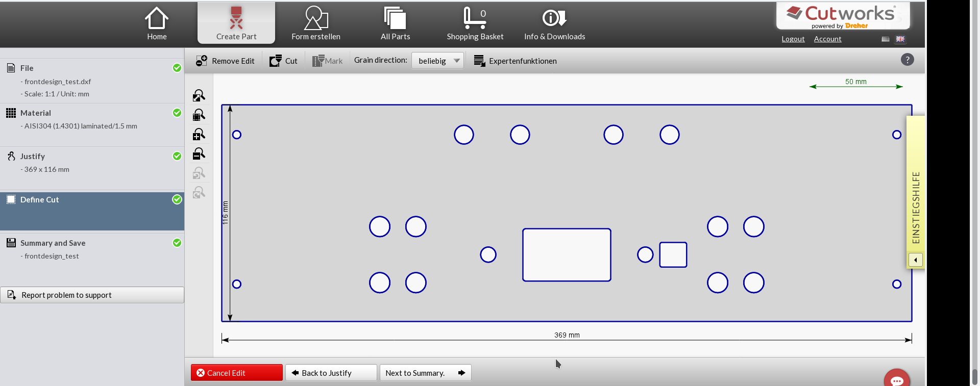
Task: Go Back to Justify
Action: (331, 373)
